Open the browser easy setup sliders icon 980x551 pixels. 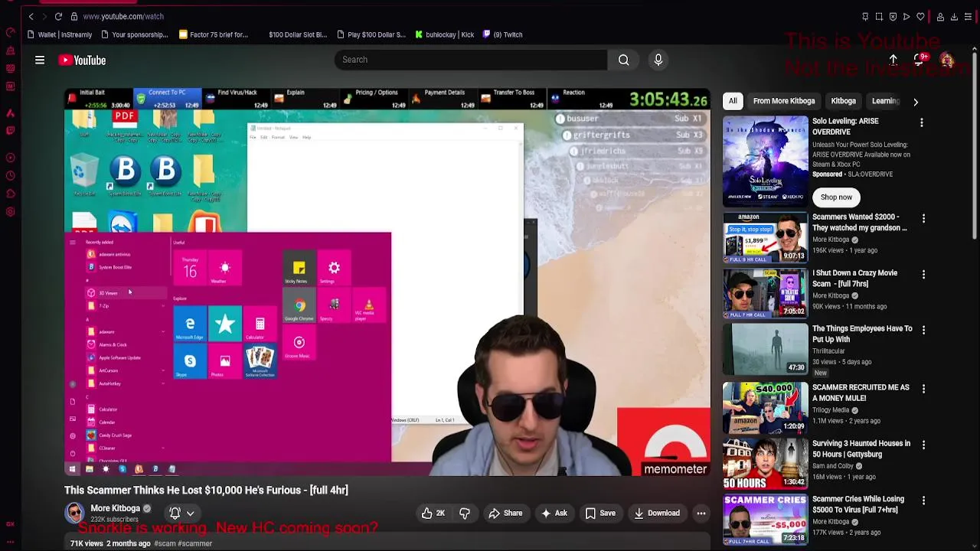point(968,16)
